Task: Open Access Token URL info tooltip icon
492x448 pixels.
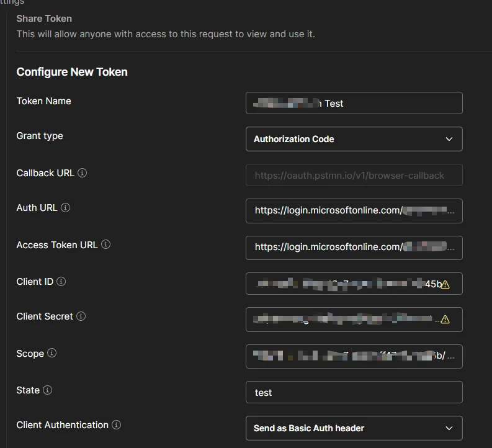Action: click(x=105, y=244)
